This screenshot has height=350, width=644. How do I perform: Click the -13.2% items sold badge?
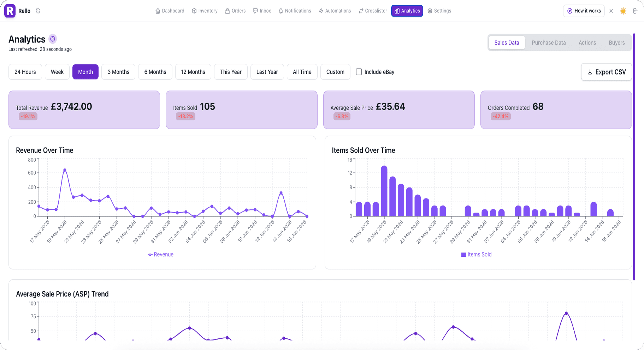click(185, 117)
